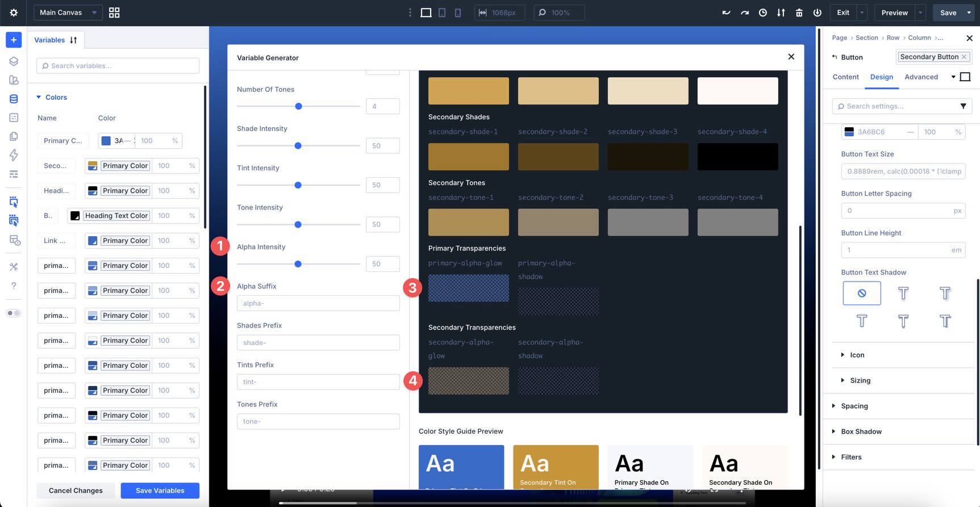Expand the Box Shadow section

click(x=861, y=431)
